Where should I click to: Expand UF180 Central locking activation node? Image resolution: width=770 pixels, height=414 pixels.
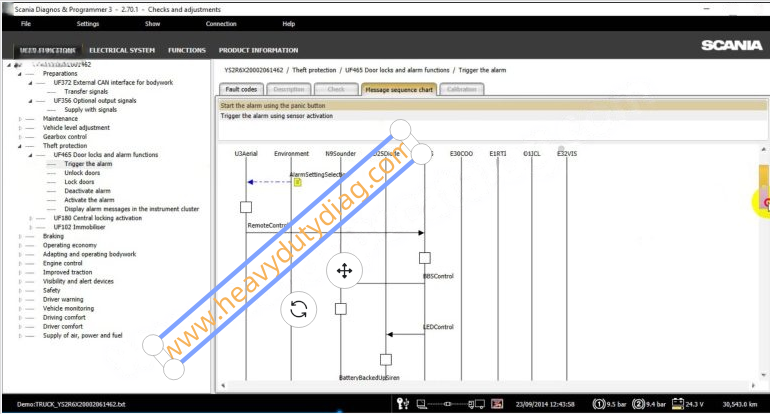pos(30,219)
